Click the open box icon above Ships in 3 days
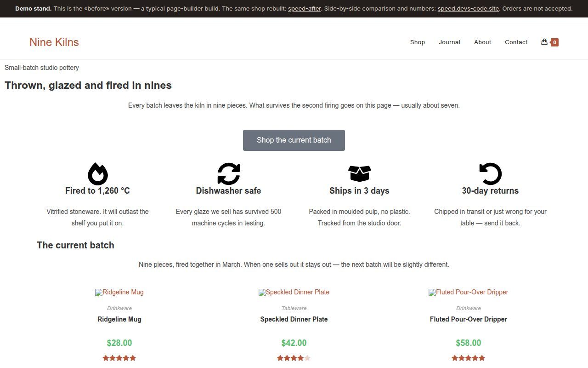Viewport: 588px width, 368px height. coord(360,174)
